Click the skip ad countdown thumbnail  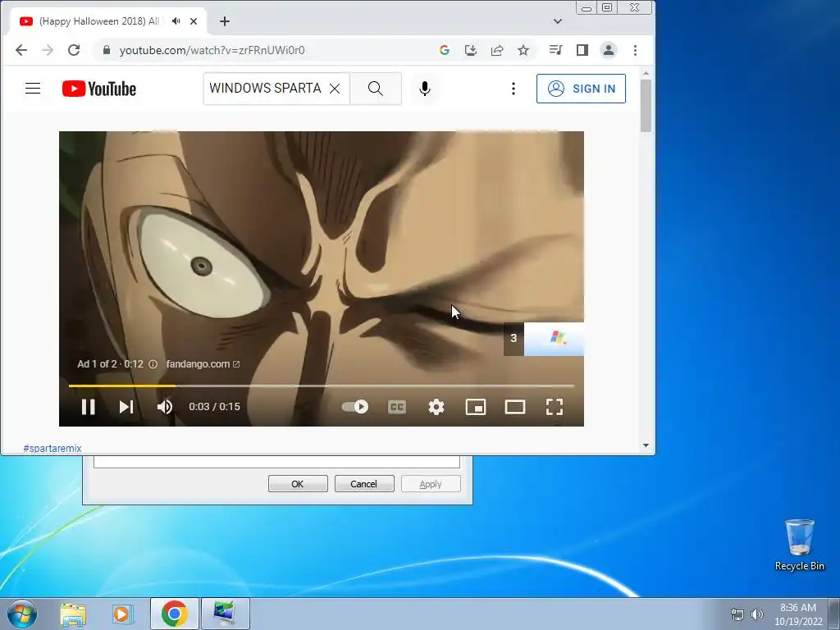pyautogui.click(x=544, y=338)
